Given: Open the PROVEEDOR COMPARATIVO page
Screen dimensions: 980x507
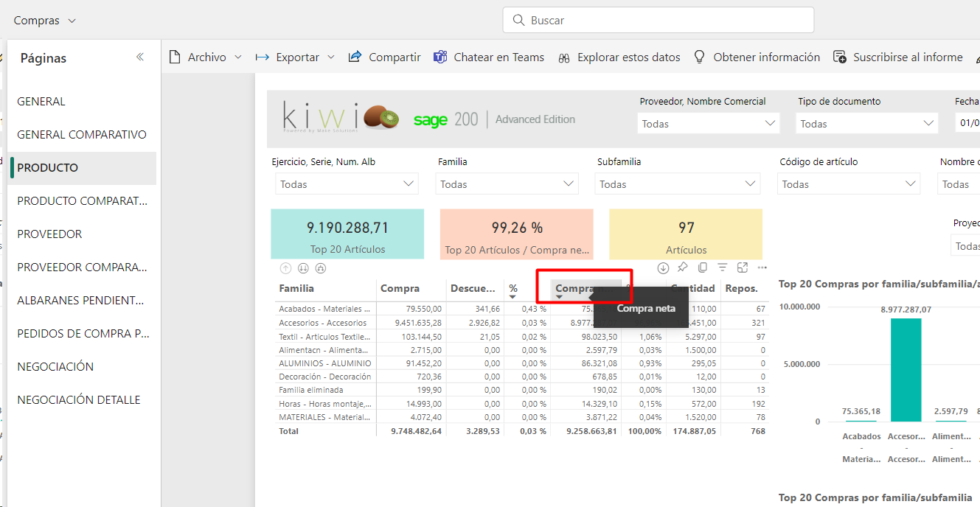Looking at the screenshot, I should pos(82,268).
